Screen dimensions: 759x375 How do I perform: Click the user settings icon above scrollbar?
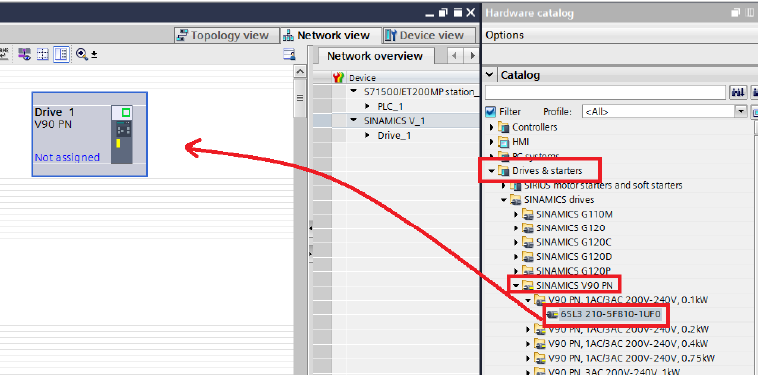coord(289,54)
